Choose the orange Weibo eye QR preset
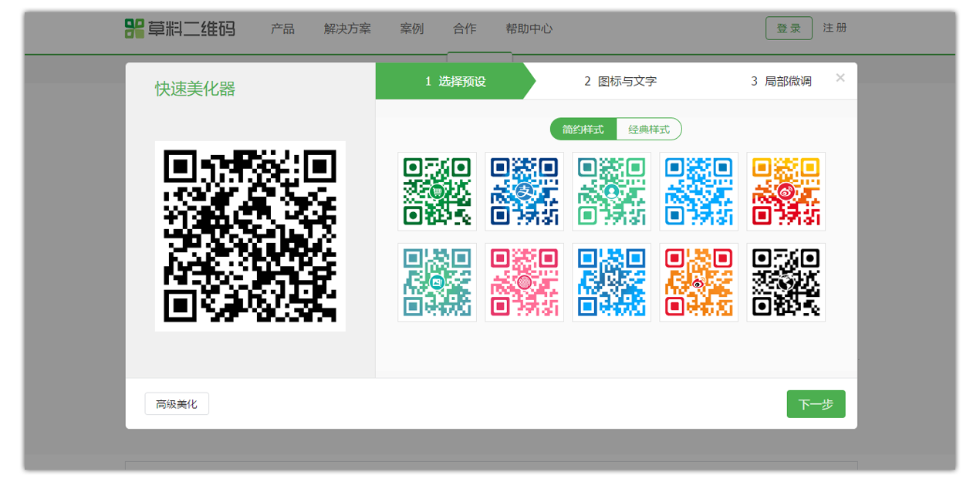This screenshot has width=980, height=482. (x=699, y=282)
